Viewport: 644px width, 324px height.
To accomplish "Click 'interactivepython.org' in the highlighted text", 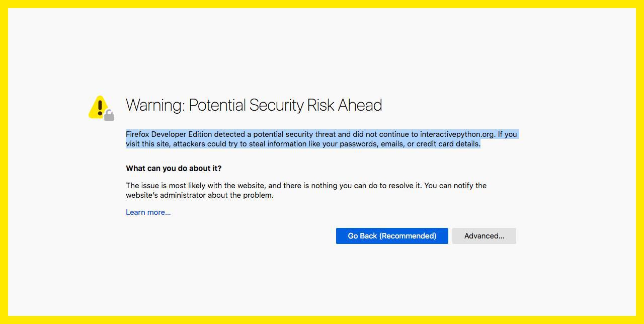I will (x=457, y=134).
